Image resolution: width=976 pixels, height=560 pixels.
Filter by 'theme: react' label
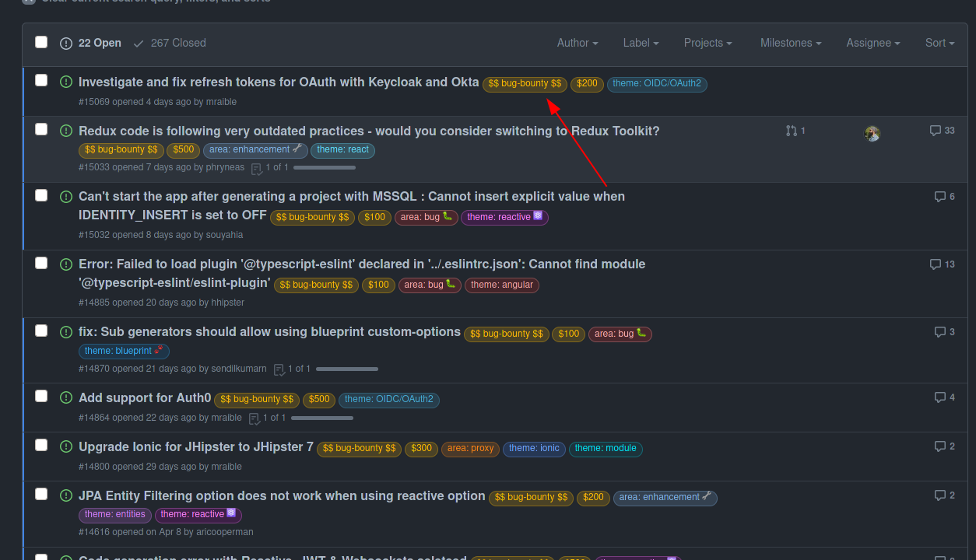pyautogui.click(x=342, y=150)
